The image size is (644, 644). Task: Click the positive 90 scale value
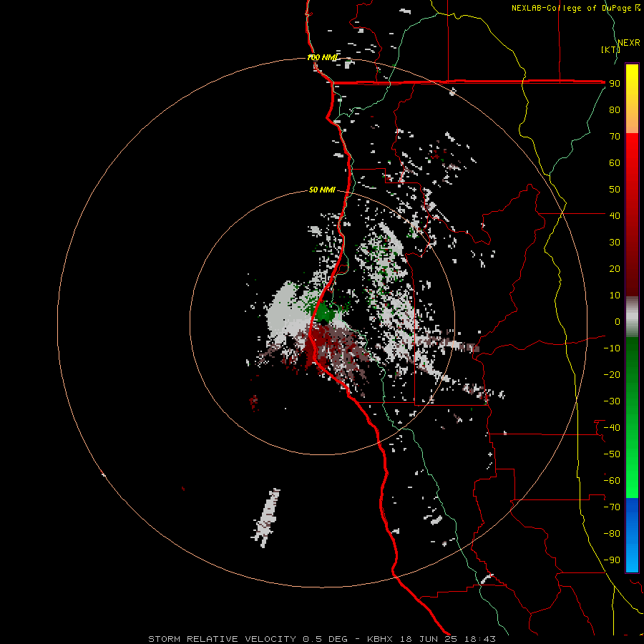(x=615, y=84)
